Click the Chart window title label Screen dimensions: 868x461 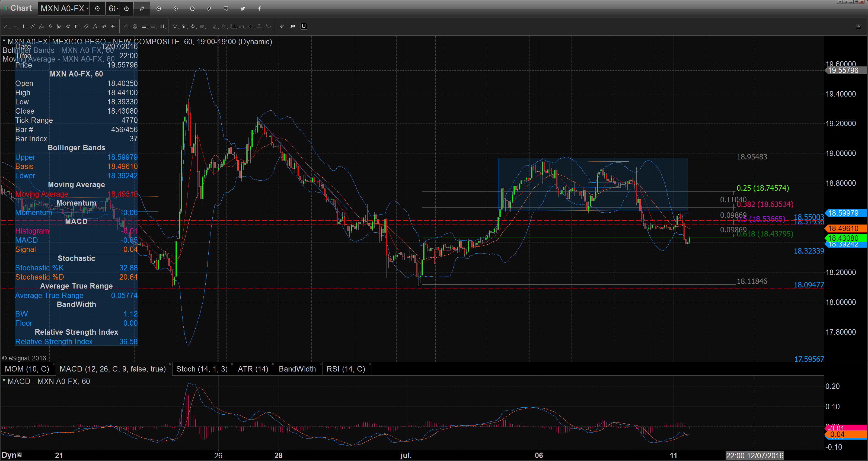[x=21, y=8]
